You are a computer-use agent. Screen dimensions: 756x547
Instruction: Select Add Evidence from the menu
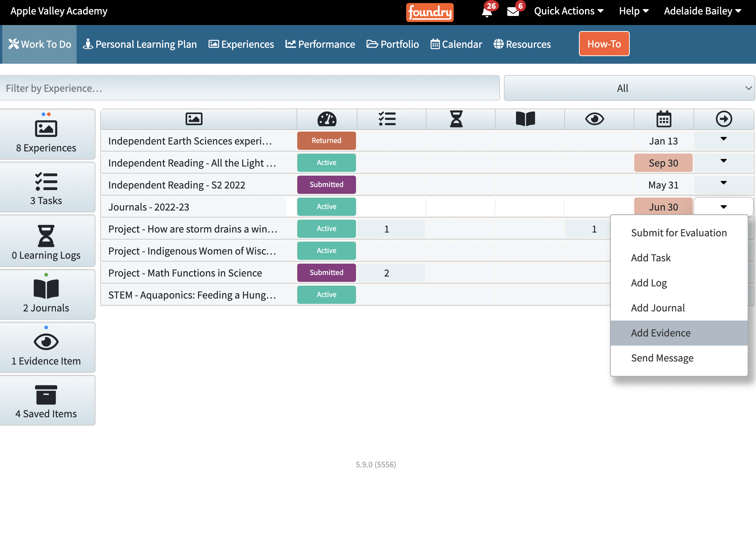click(660, 333)
